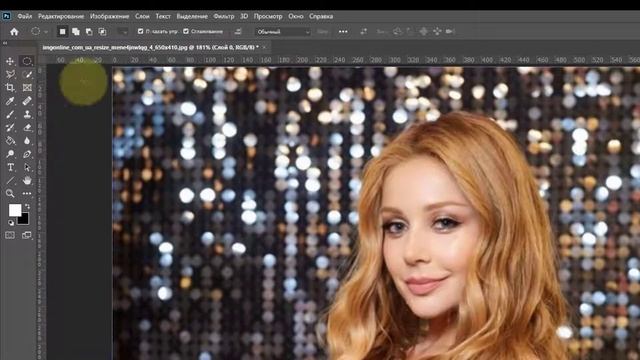
Task: Open the Текст menu
Action: (163, 16)
